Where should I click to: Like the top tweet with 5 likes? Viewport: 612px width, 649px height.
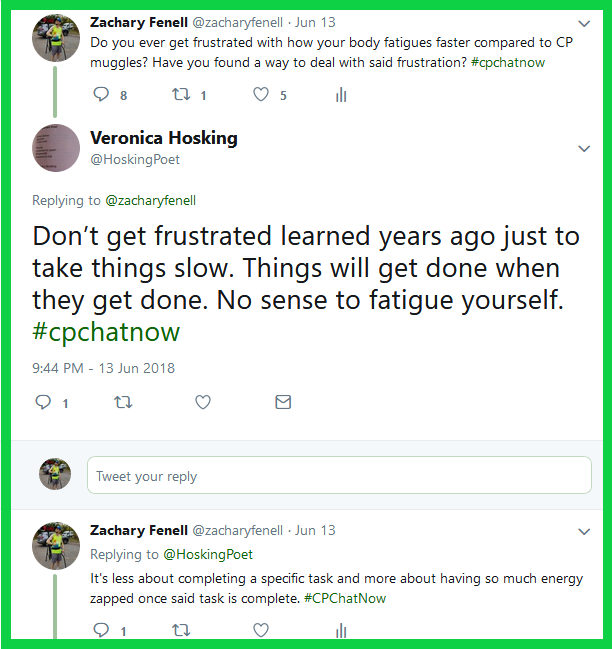tap(261, 95)
